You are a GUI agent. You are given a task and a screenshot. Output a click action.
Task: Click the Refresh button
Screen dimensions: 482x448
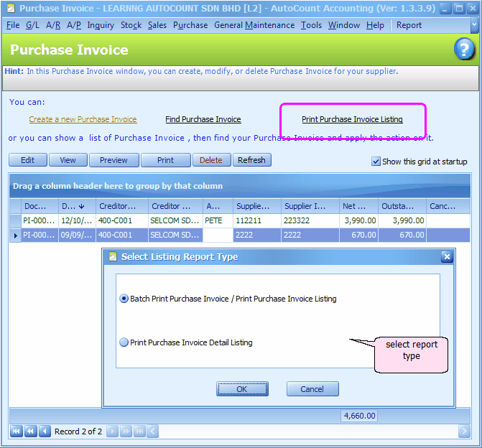tap(251, 160)
